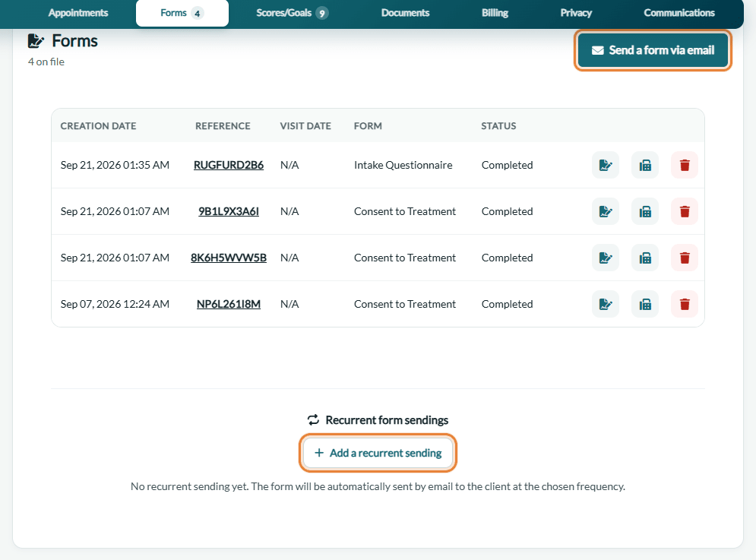This screenshot has width=756, height=560.
Task: Open the Communications tab
Action: pyautogui.click(x=679, y=13)
